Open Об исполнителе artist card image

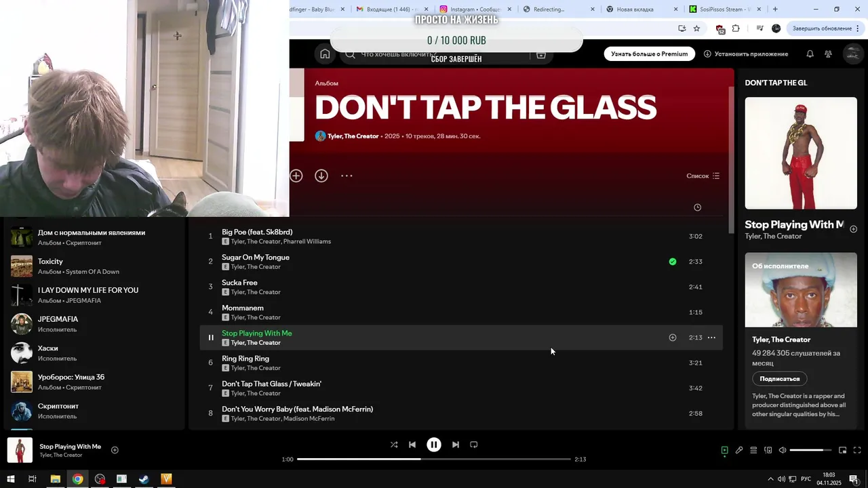click(801, 290)
